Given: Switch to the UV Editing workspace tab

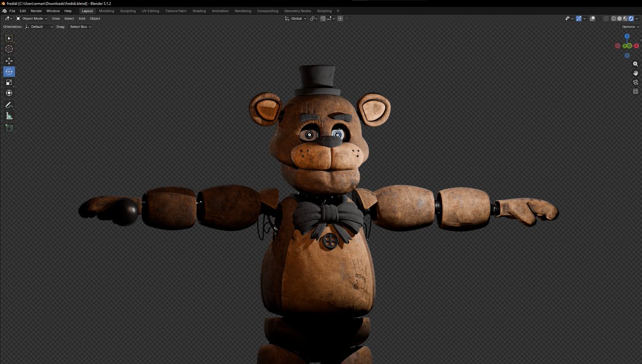Looking at the screenshot, I should [x=150, y=11].
